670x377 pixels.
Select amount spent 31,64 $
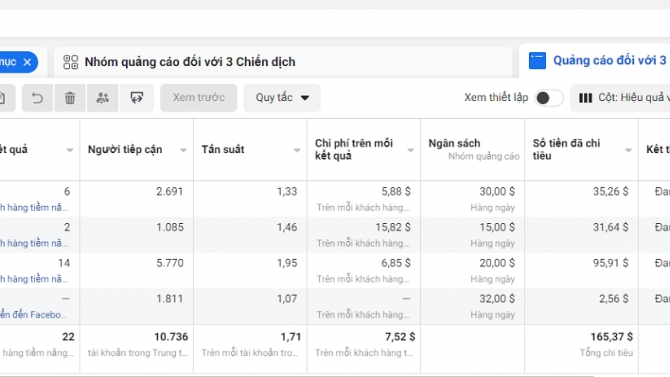pos(610,227)
